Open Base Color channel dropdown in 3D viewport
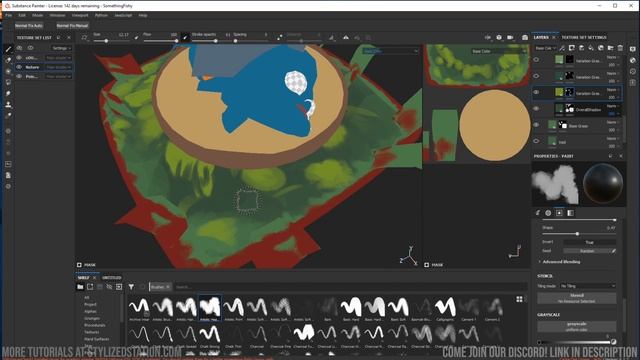 click(391, 51)
